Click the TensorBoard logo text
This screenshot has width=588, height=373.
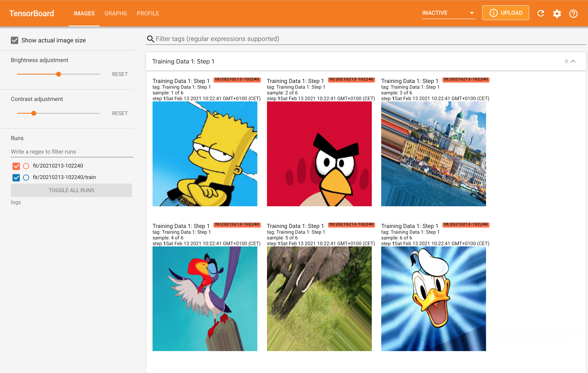[x=32, y=13]
